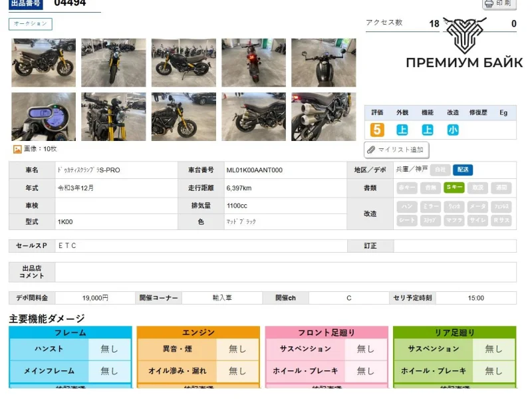
Task: Click the blue 上 badge under 外観
Action: pyautogui.click(x=402, y=130)
